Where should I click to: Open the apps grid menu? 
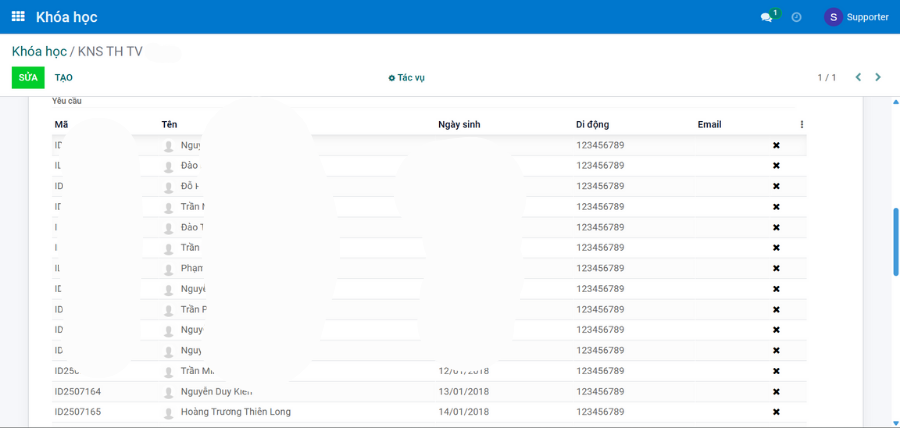click(x=18, y=17)
